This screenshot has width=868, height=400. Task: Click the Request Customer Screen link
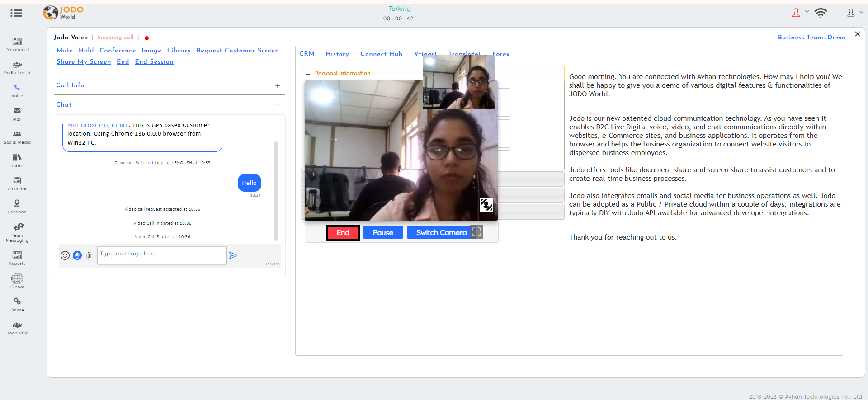click(237, 51)
